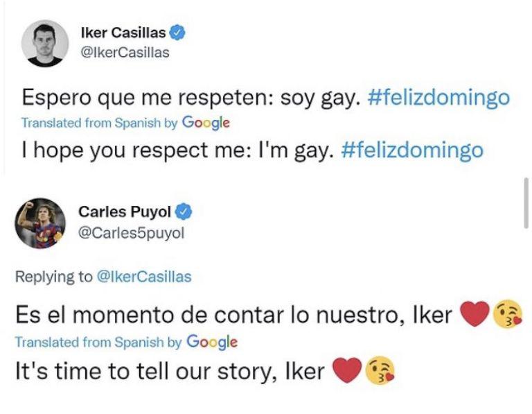532x414 pixels.
Task: Click the red heart emoji in the translated reply
Action: (348, 370)
